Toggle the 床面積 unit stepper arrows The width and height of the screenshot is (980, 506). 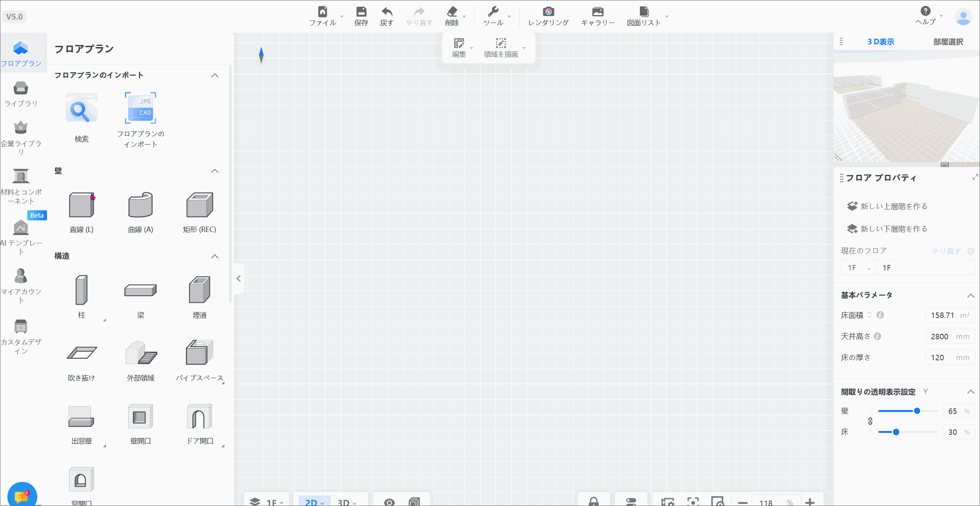[x=870, y=315]
